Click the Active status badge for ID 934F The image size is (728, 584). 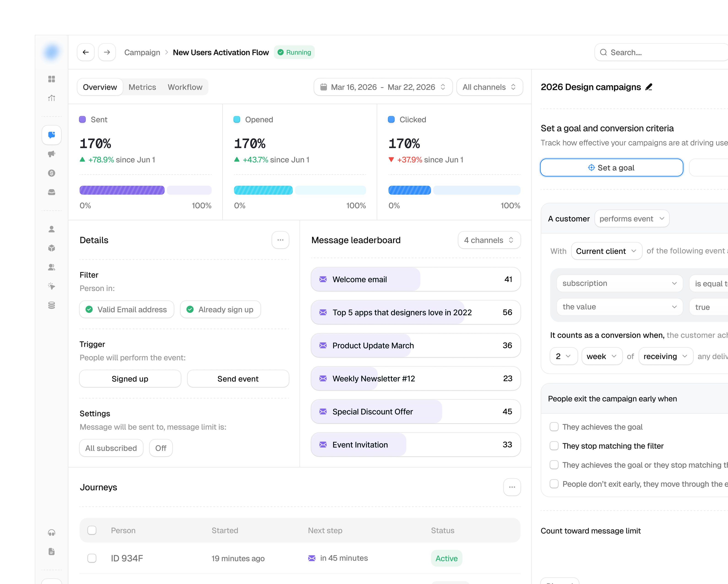(446, 558)
